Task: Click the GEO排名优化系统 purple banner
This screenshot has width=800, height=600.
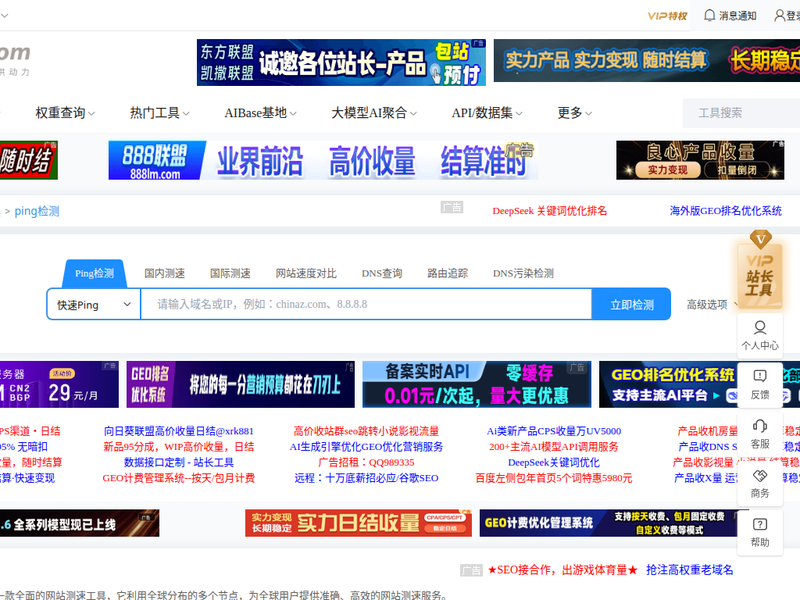Action: [240, 384]
